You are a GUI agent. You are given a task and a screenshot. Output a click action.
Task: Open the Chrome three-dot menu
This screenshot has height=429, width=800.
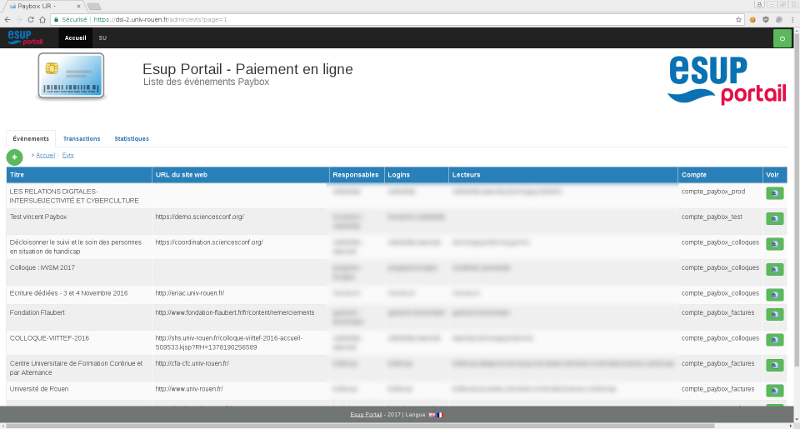tap(791, 19)
